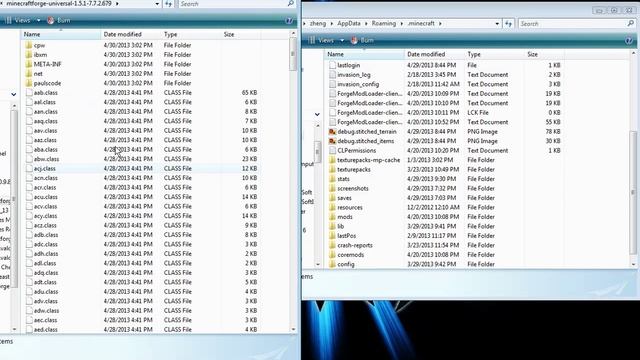640x360 pixels.
Task: Click the minimize button of the .minecraft window
Action: (599, 11)
